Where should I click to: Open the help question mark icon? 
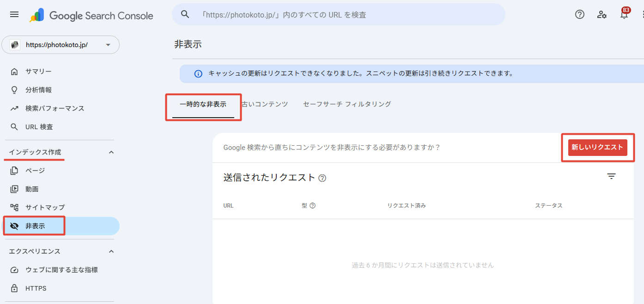580,14
